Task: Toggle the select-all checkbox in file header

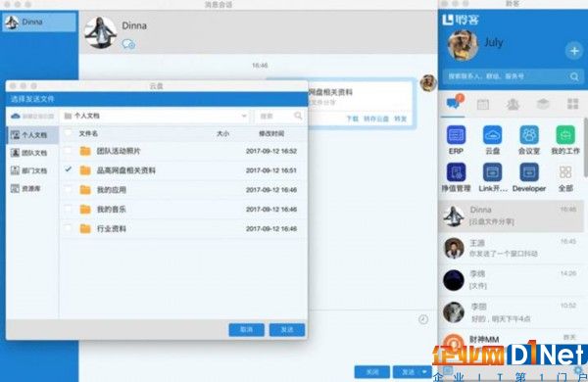Action: (x=68, y=132)
